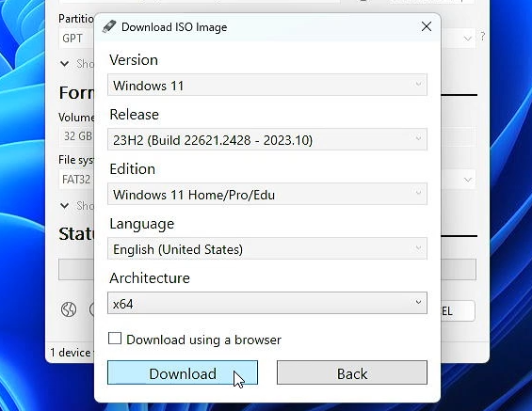The height and width of the screenshot is (411, 532).
Task: Click the Download ISO Image title text
Action: [174, 27]
